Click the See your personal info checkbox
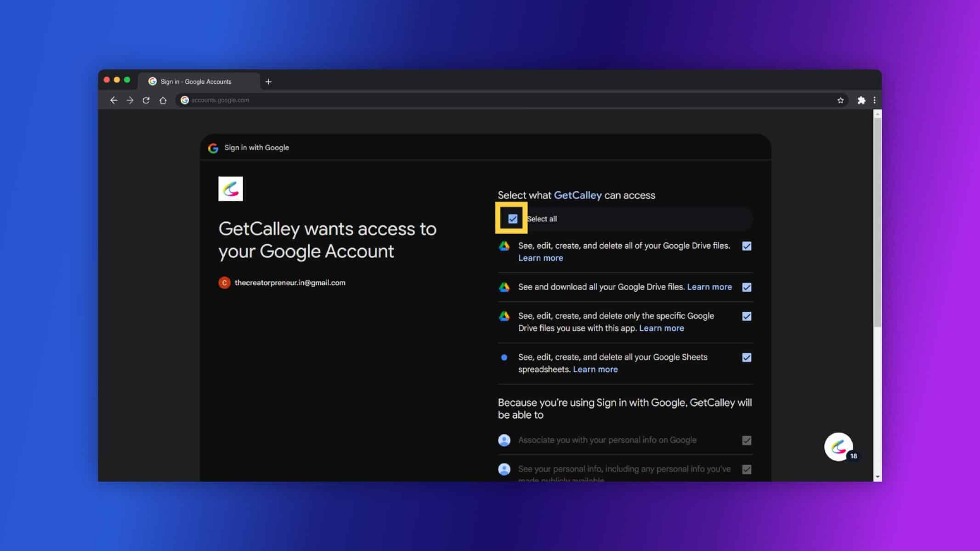The height and width of the screenshot is (551, 980). (747, 470)
